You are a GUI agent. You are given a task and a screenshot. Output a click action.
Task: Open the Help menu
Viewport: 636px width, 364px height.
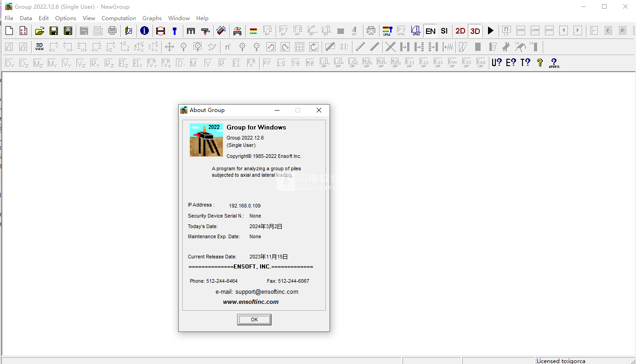point(202,18)
